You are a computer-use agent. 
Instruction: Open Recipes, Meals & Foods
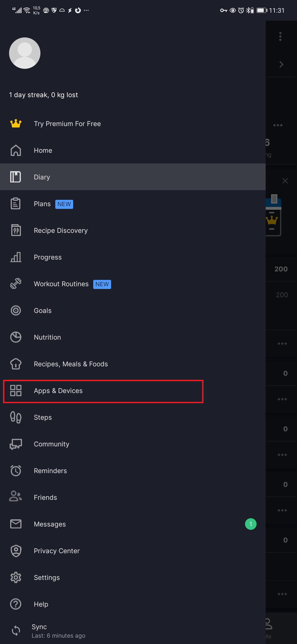tap(71, 364)
